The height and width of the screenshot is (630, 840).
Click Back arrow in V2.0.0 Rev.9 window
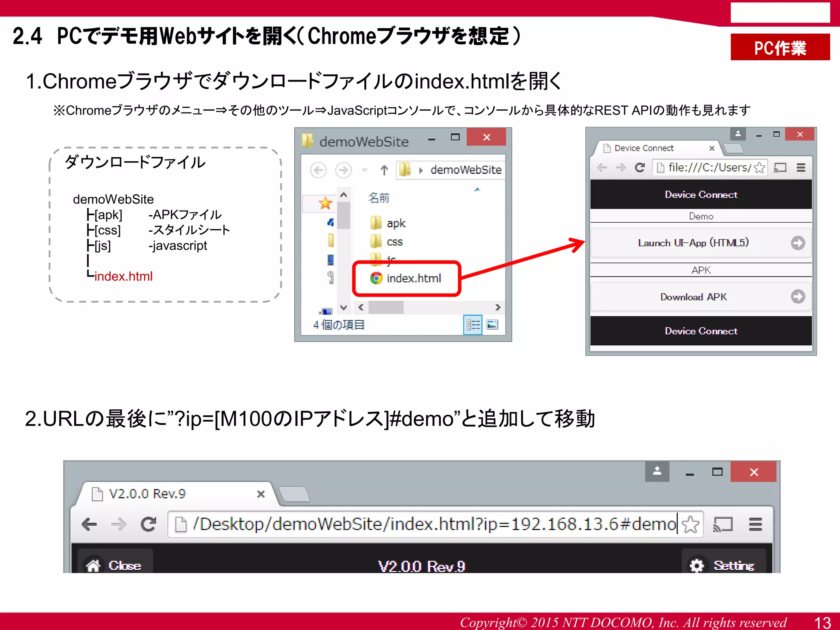tap(89, 524)
